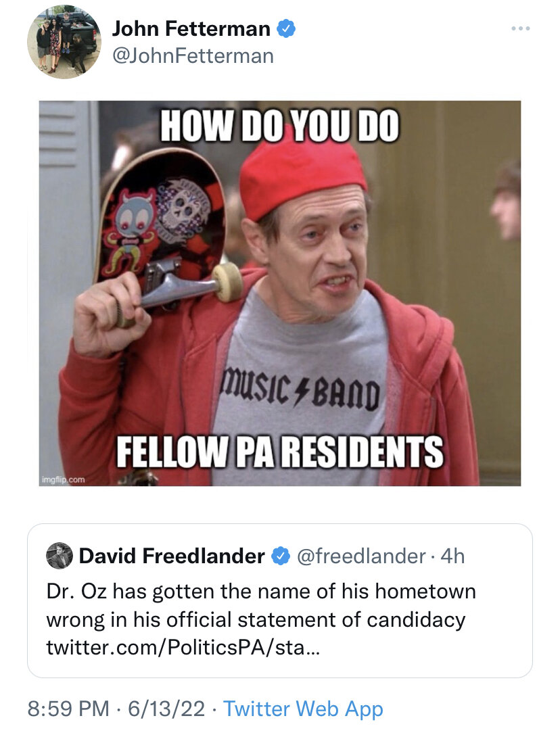The image size is (560, 737).
Task: Open the twitter.com/PoliticsPA link
Action: (x=183, y=648)
